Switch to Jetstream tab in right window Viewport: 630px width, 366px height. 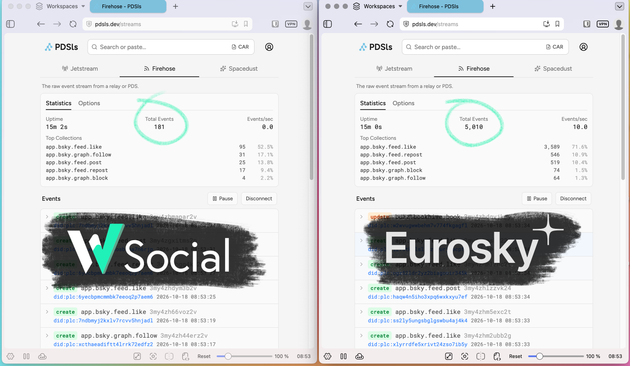394,69
